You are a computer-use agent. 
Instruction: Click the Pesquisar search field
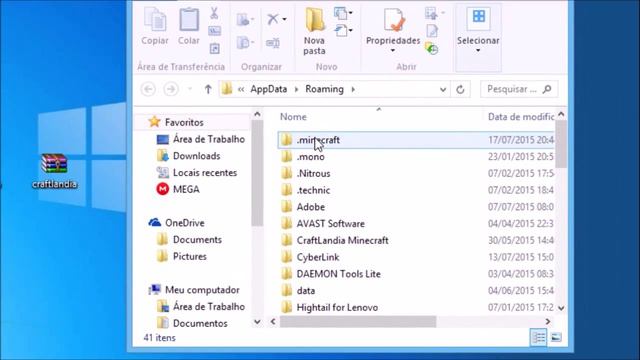519,89
